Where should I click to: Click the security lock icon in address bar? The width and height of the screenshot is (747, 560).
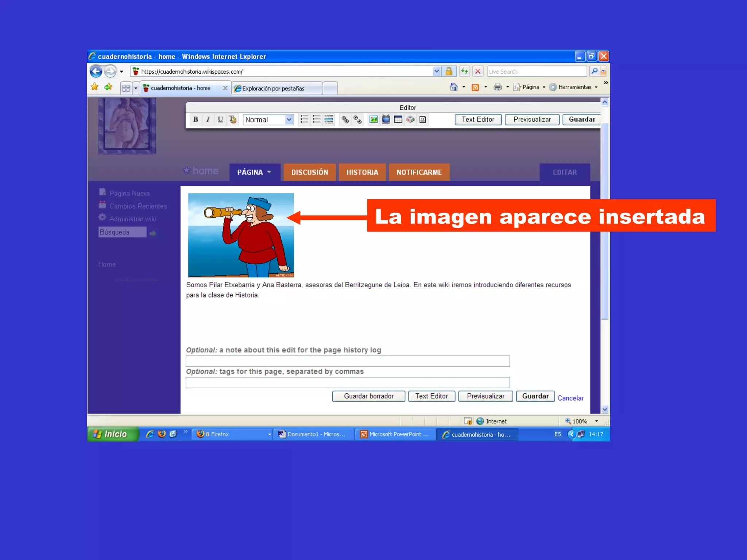tap(449, 71)
